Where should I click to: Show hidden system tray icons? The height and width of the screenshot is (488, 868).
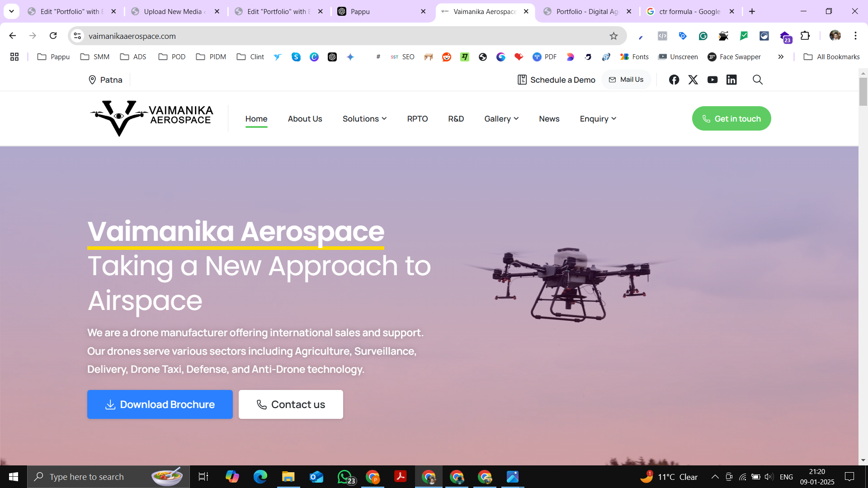715,477
